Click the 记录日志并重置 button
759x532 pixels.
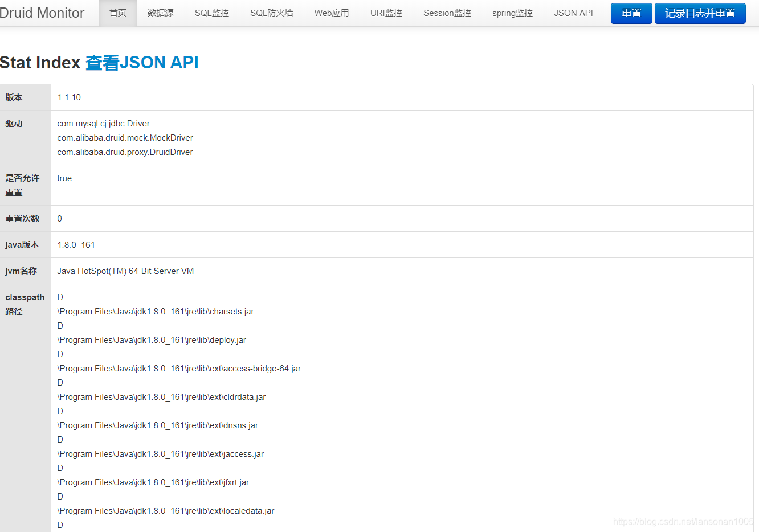click(x=700, y=13)
